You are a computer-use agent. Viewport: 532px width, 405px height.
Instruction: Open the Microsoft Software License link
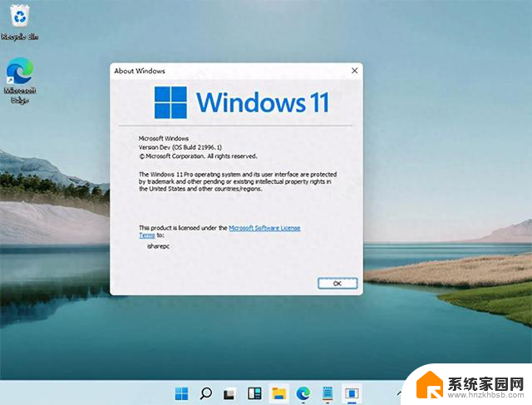[264, 228]
